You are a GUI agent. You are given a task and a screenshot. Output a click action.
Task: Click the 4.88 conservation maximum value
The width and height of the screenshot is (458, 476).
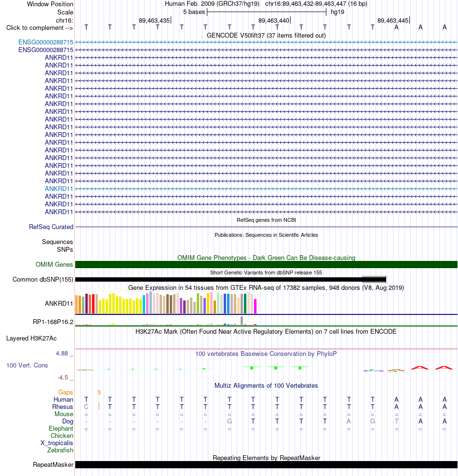[x=62, y=354]
